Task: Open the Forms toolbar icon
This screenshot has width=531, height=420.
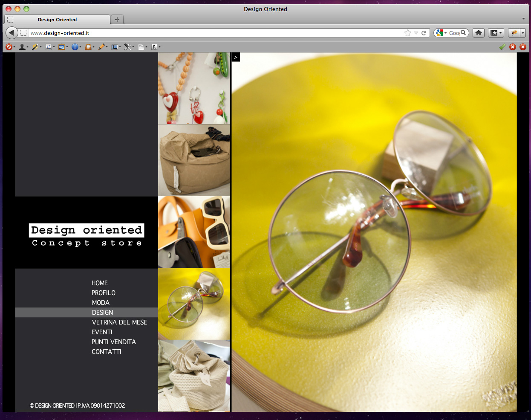Action: [x=48, y=47]
